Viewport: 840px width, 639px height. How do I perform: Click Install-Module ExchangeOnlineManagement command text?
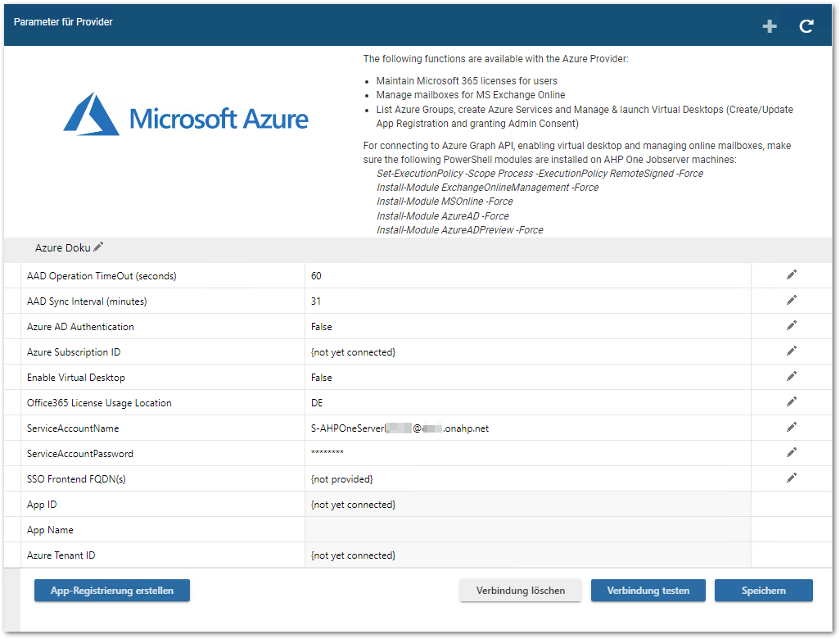click(487, 188)
